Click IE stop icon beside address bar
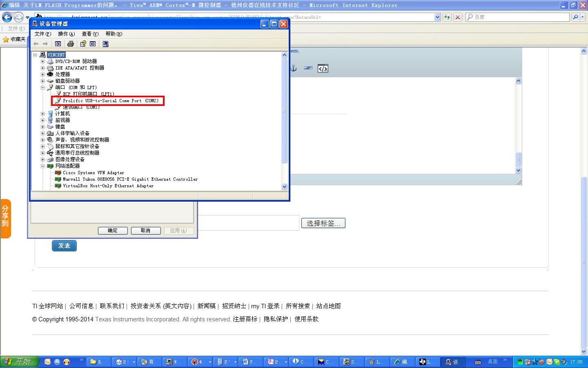Viewport: 588px width, 368px height. pos(458,17)
